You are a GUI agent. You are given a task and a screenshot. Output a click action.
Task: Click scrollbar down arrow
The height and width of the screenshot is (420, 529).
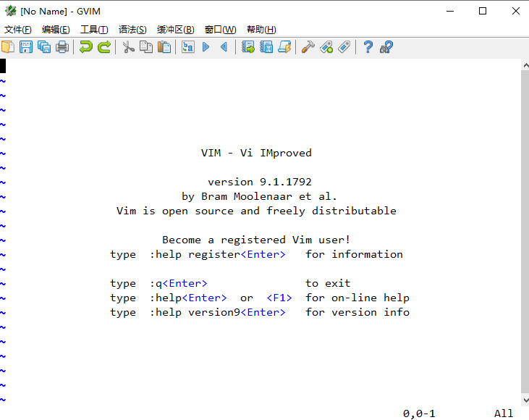(x=525, y=400)
